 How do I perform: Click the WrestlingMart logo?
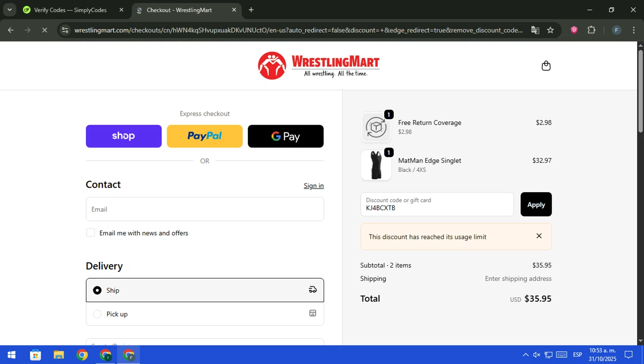tap(319, 66)
